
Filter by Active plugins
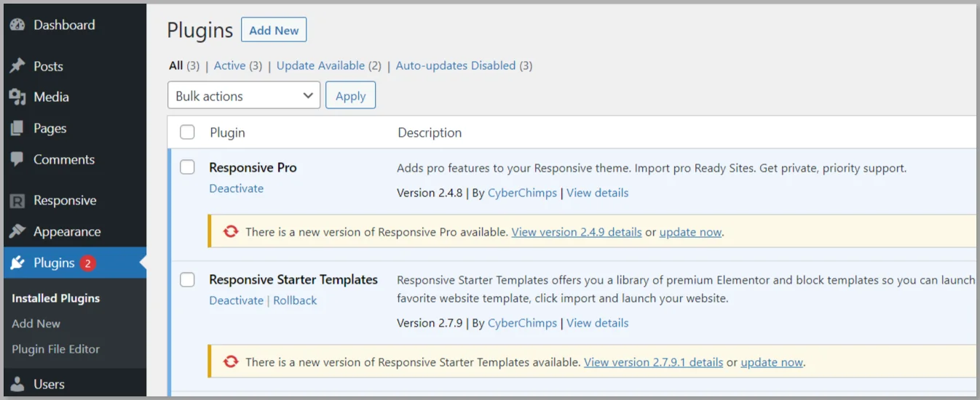click(229, 65)
